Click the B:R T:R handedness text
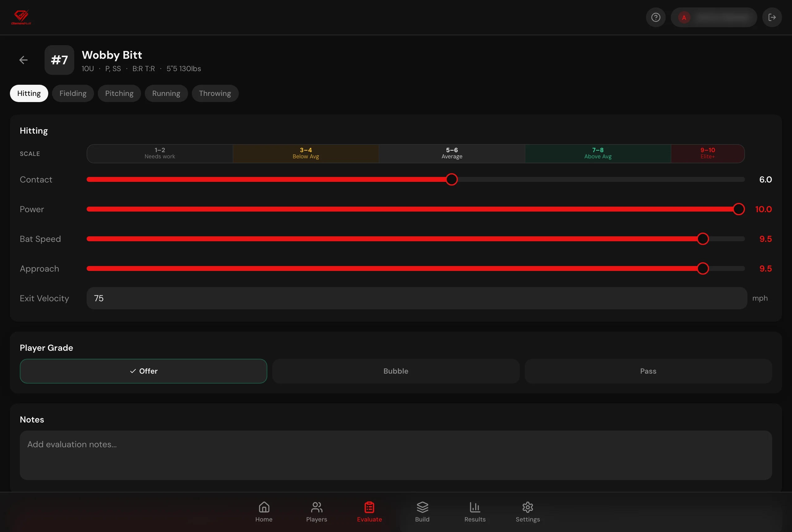 tap(144, 69)
